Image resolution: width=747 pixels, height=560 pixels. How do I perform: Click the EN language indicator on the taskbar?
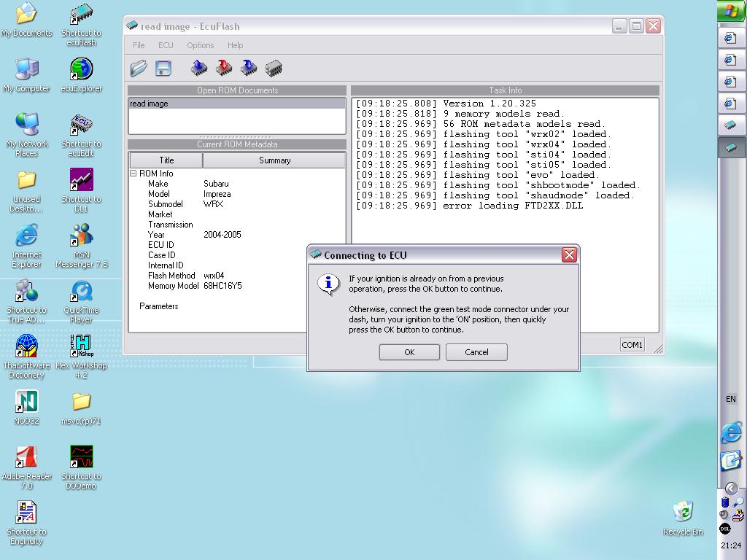(x=731, y=399)
